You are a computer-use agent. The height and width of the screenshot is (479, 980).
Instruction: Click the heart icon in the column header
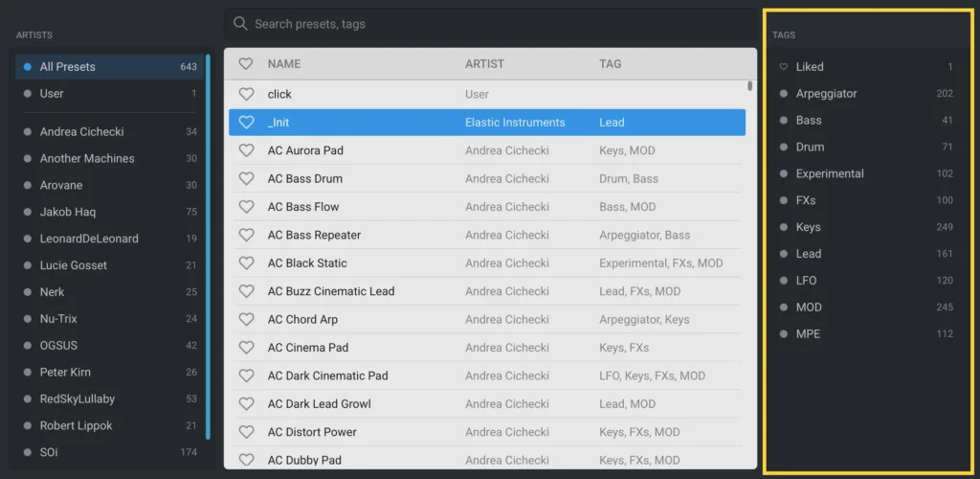coord(246,64)
